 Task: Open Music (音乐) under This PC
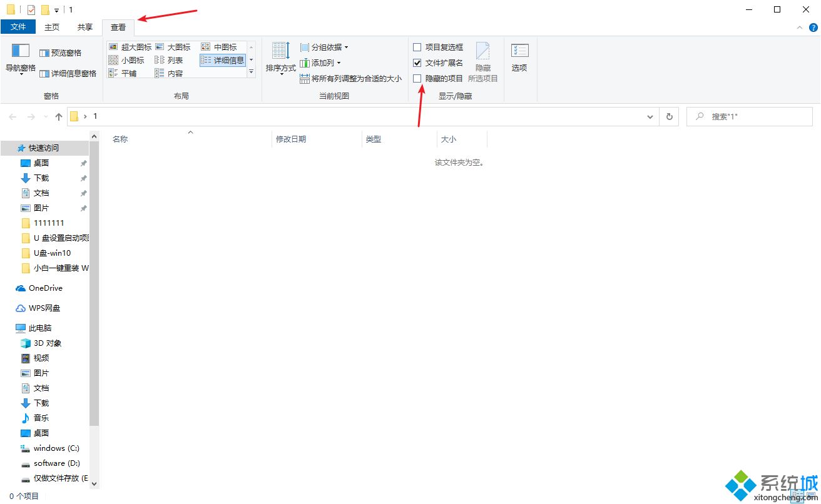tap(41, 418)
